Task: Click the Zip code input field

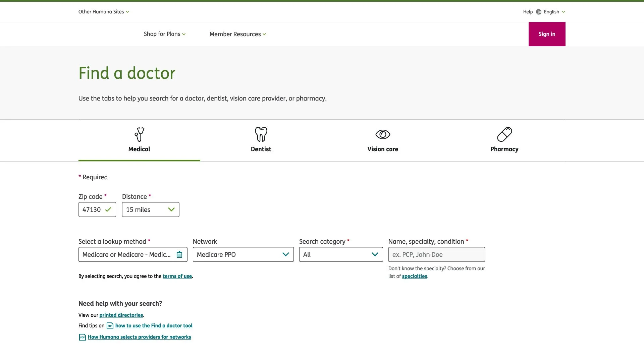Action: point(97,209)
